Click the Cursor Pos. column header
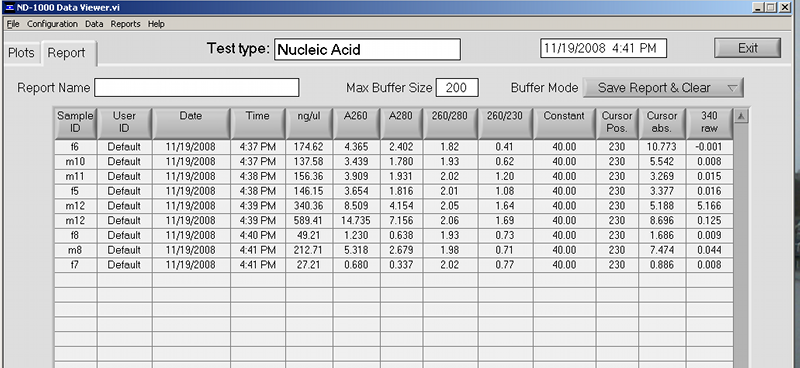The height and width of the screenshot is (368, 800). coord(617,123)
